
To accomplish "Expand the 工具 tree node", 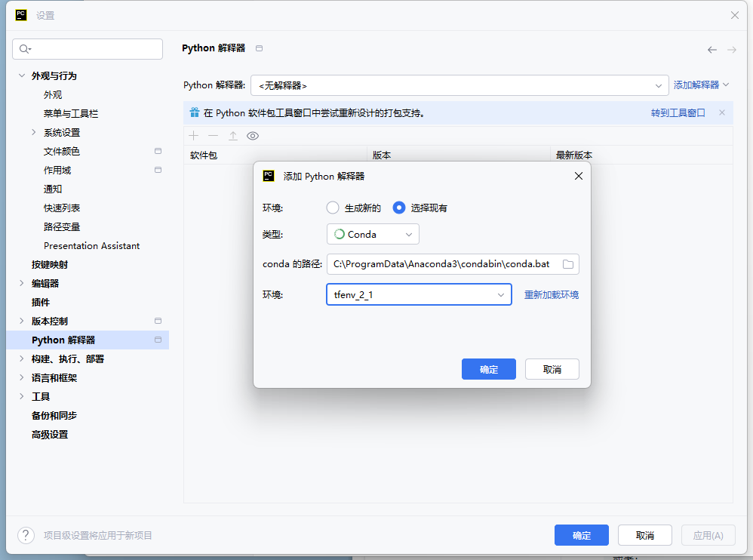I will (x=22, y=396).
